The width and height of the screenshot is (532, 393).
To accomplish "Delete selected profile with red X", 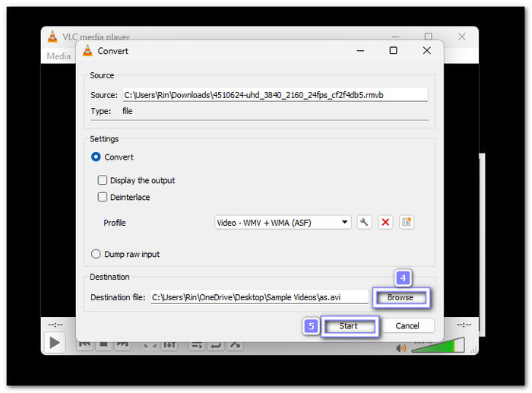I will pos(385,223).
